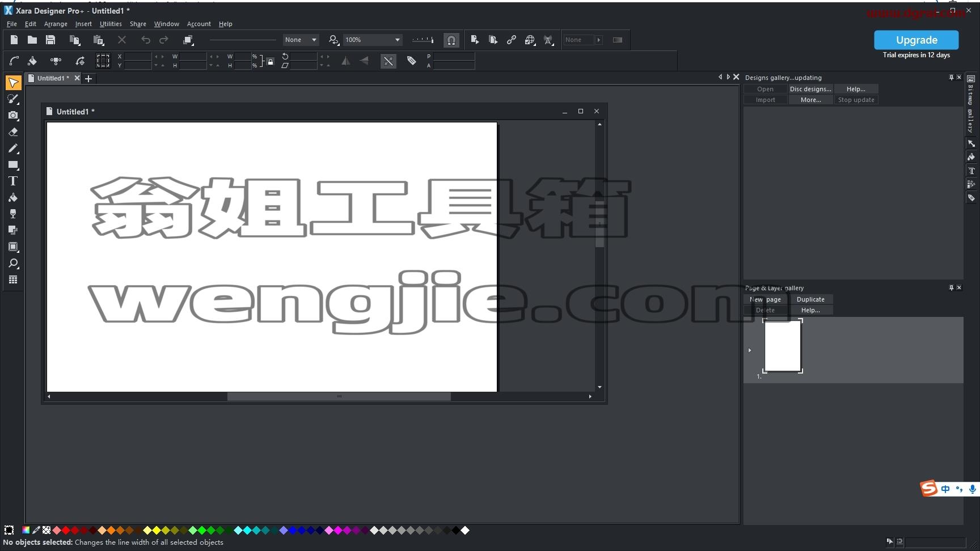The image size is (980, 551).
Task: Click the Redo arrow icon
Action: point(164,40)
